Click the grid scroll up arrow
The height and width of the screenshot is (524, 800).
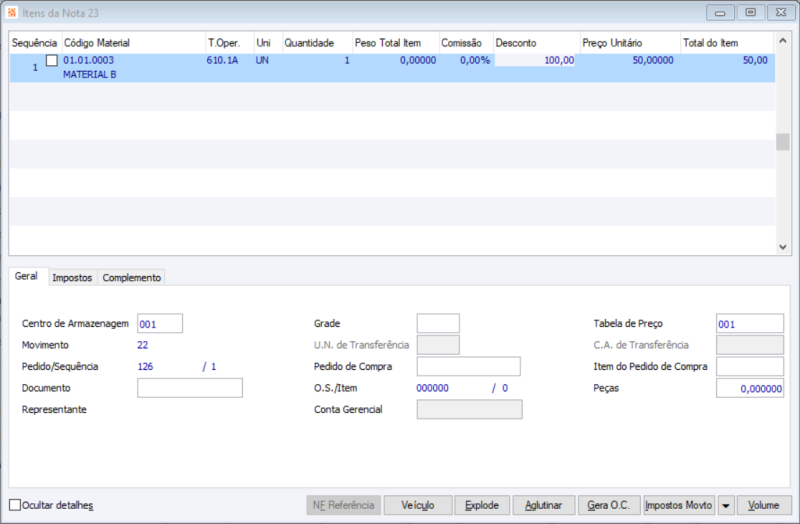pyautogui.click(x=783, y=41)
